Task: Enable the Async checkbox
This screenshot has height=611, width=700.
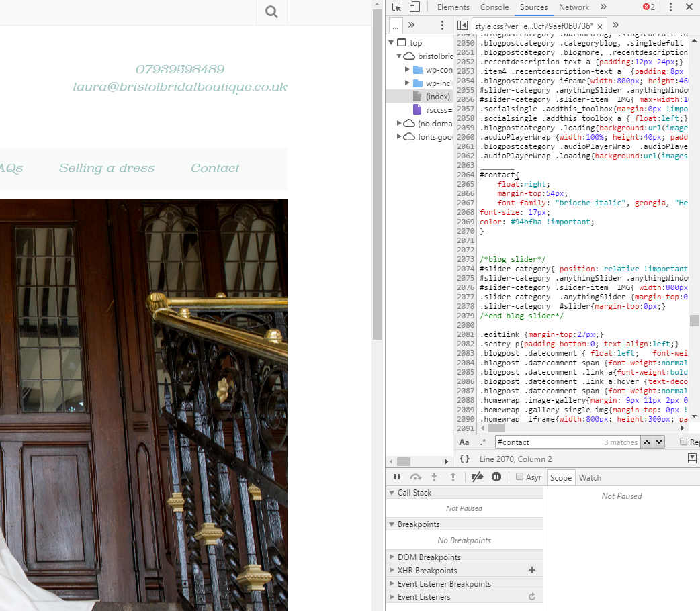Action: [520, 477]
